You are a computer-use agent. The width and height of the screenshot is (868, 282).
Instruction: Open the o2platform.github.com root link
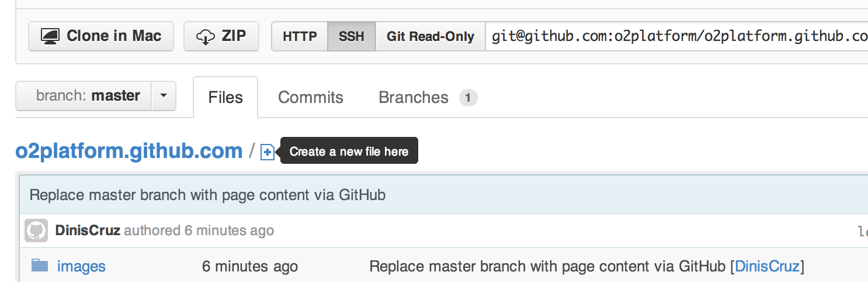pyautogui.click(x=129, y=151)
